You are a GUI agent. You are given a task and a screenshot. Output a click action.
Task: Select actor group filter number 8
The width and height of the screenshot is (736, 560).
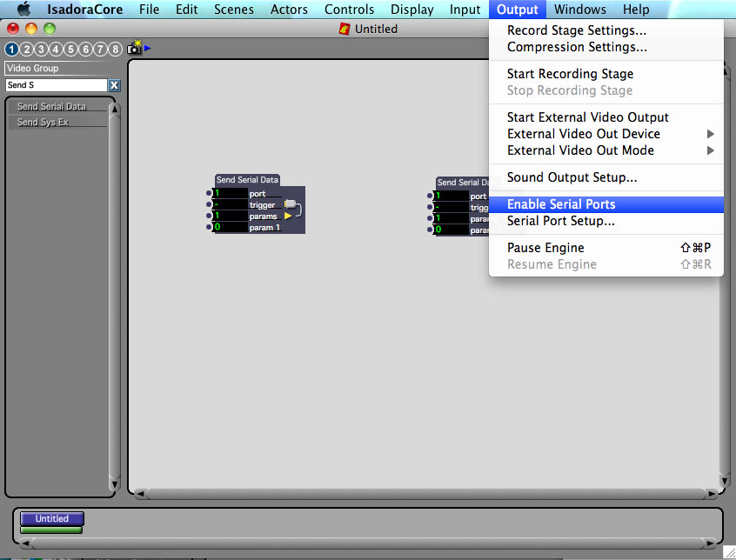tap(115, 50)
